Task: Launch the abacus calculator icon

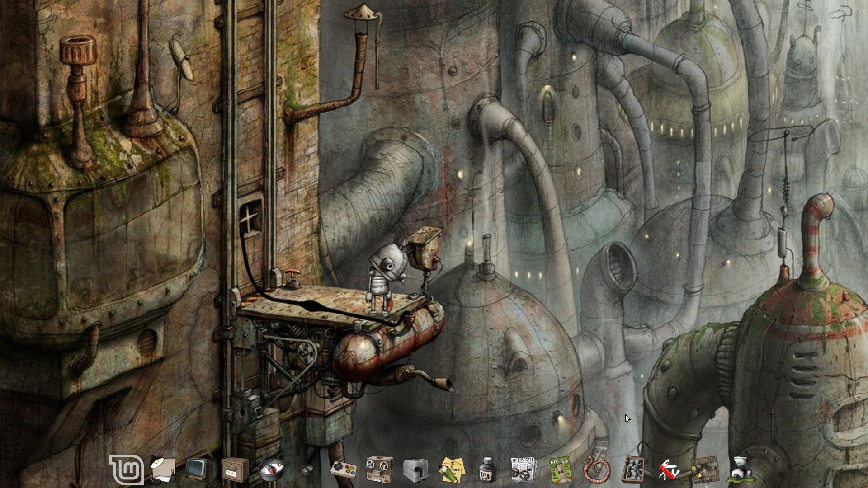Action: (x=632, y=470)
